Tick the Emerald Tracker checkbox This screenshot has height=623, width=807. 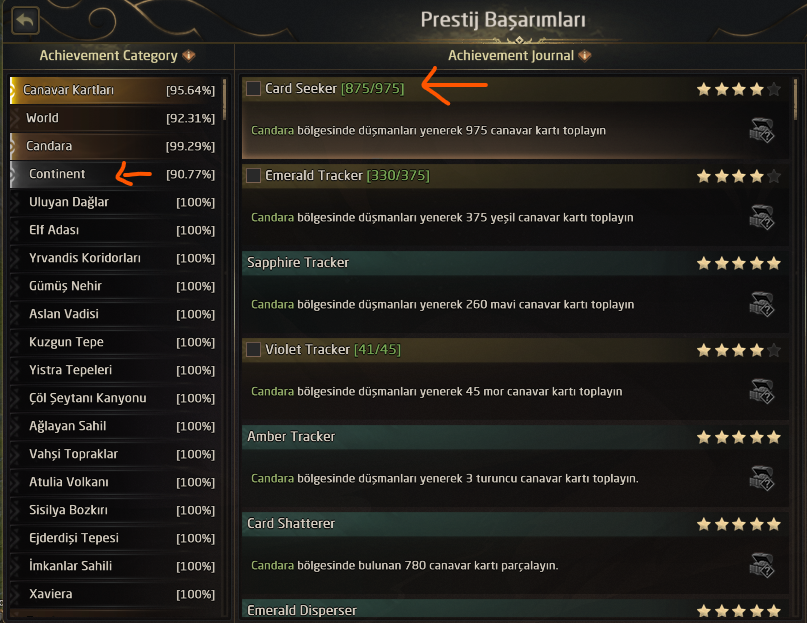(x=254, y=176)
